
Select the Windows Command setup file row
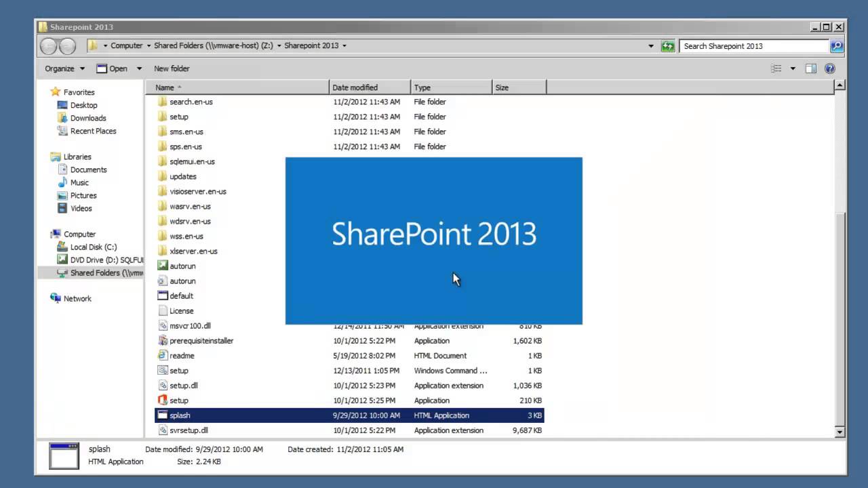349,370
